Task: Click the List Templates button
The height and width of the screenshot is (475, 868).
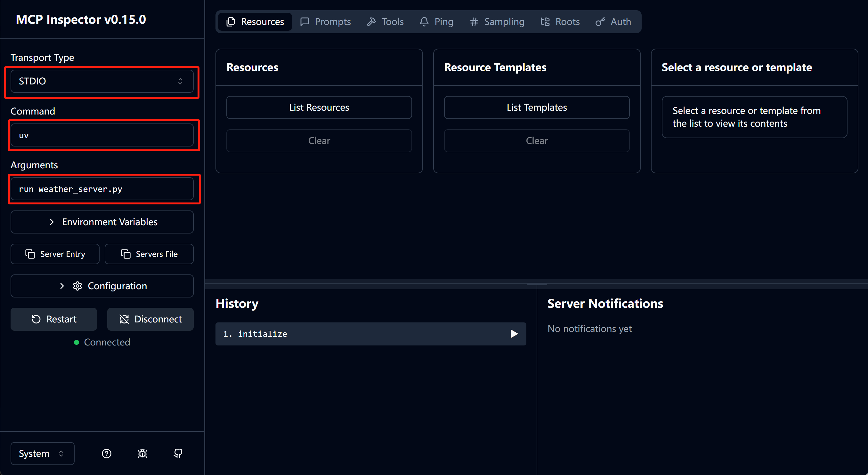Action: click(x=537, y=107)
